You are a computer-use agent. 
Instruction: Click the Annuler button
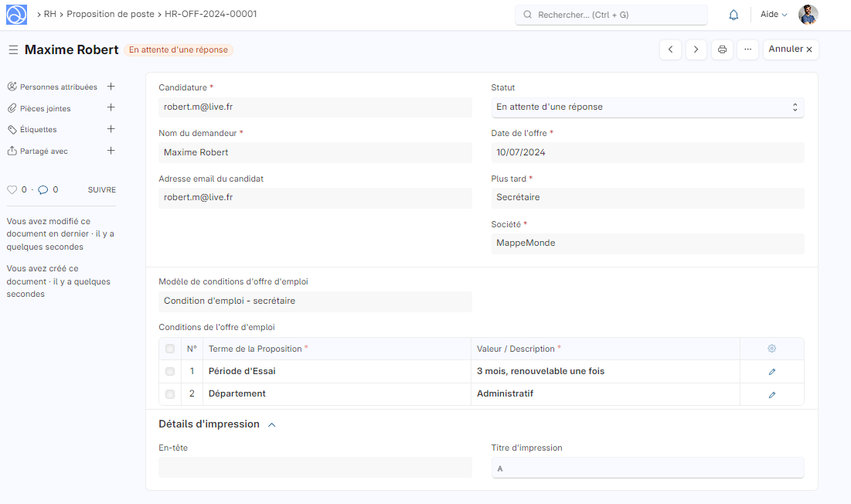[790, 49]
